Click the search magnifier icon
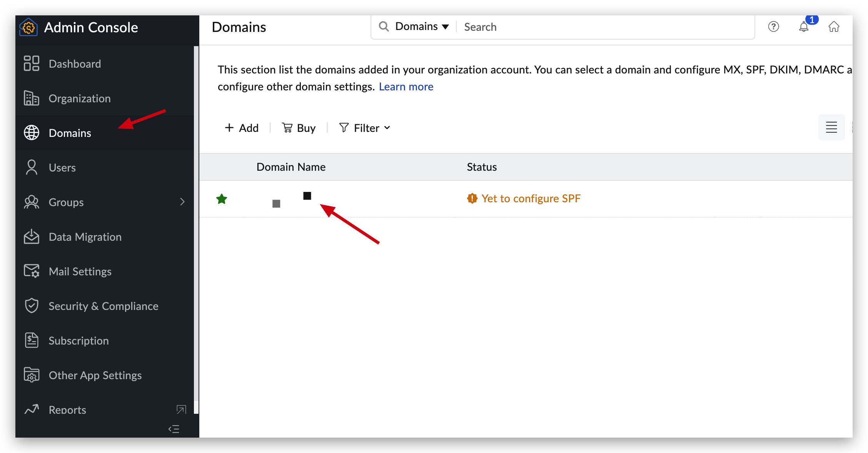 pos(384,26)
